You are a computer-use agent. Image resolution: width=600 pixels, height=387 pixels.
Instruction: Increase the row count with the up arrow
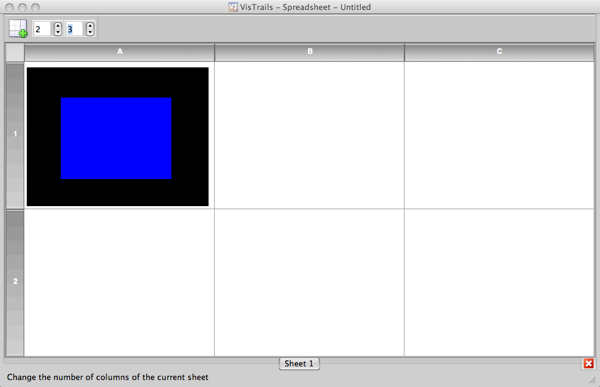[x=58, y=25]
